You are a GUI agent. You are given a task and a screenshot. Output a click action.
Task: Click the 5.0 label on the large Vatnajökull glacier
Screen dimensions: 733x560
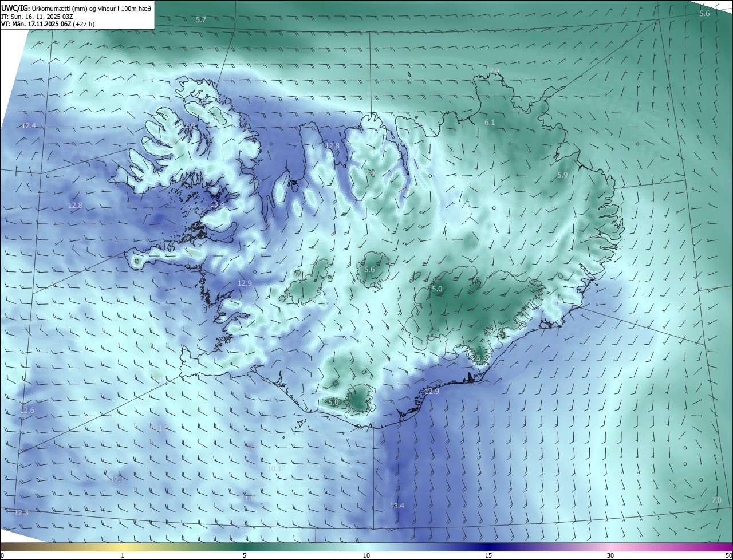tap(437, 289)
